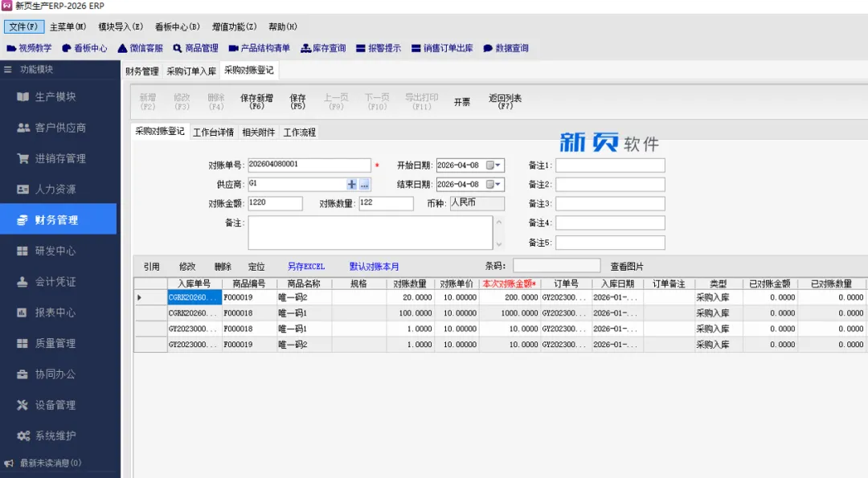Toggle the 功能模块 hamburger menu icon
Viewport: 868px width, 478px height.
click(8, 69)
